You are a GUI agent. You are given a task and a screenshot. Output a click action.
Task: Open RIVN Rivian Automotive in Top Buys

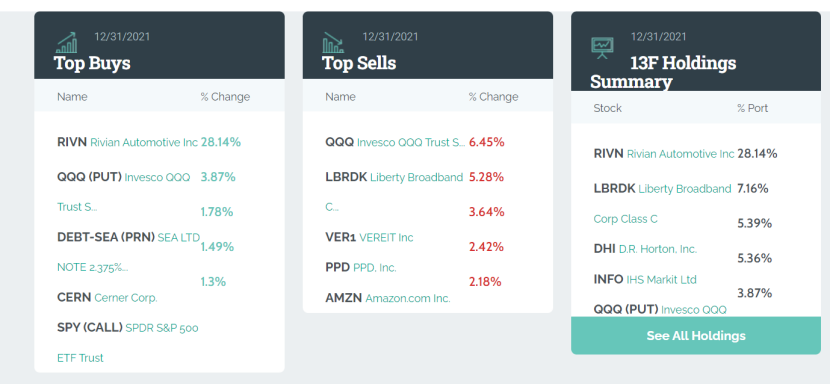pyautogui.click(x=127, y=142)
